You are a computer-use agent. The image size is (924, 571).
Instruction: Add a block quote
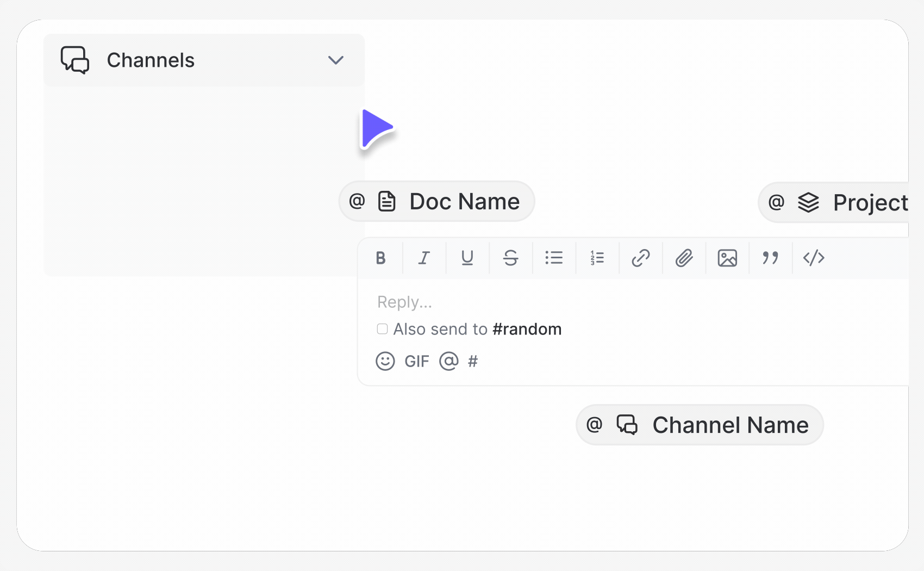point(770,258)
